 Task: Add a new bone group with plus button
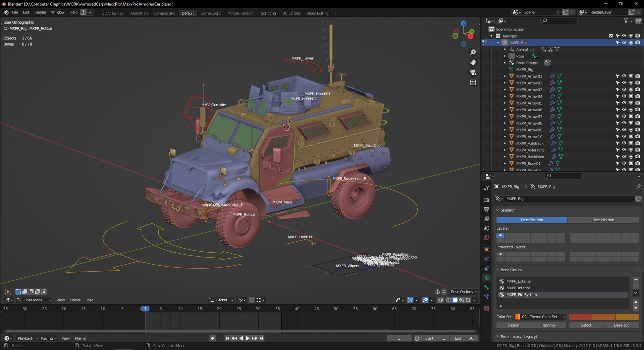pyautogui.click(x=636, y=280)
